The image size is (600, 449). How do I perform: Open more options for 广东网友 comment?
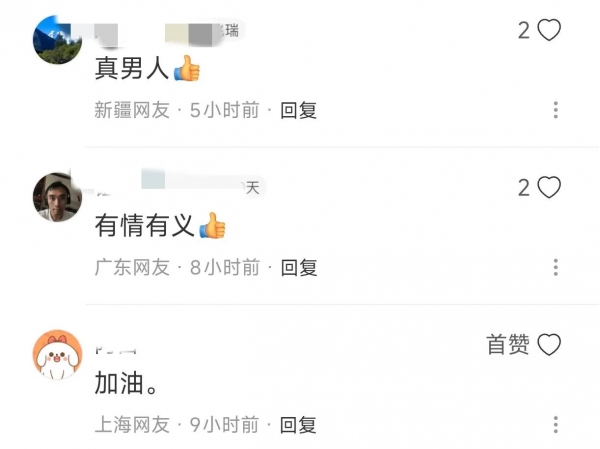tap(556, 267)
